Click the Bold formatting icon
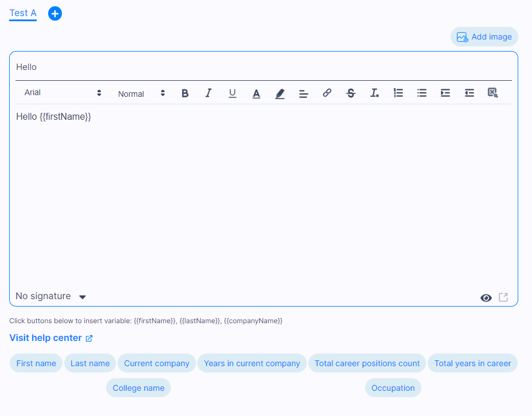The image size is (532, 416). (x=185, y=93)
